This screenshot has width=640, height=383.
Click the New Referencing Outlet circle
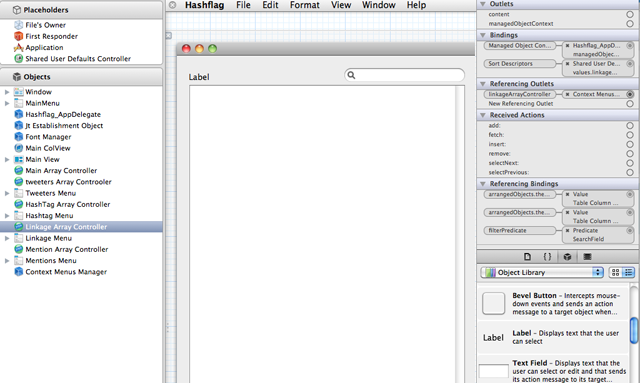630,104
